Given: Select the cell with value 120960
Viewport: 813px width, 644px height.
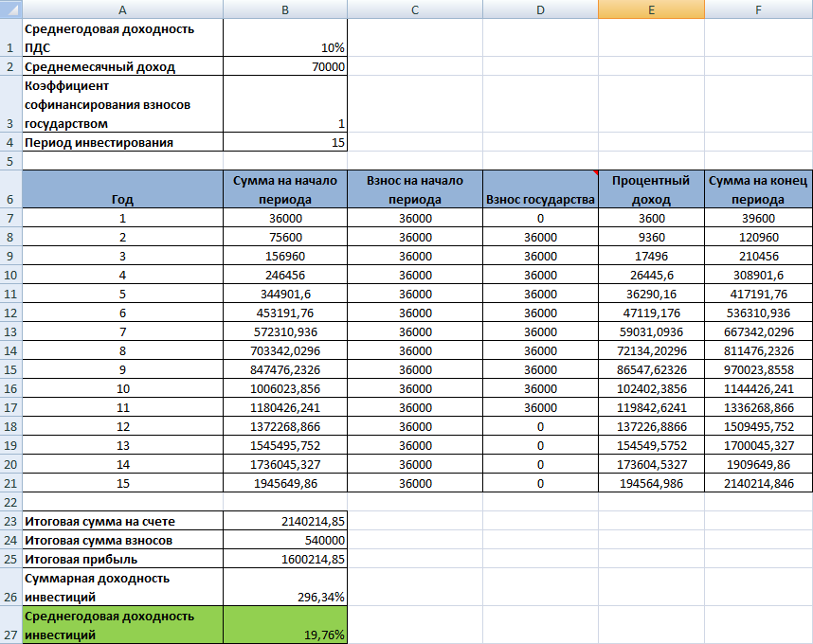Looking at the screenshot, I should [759, 237].
